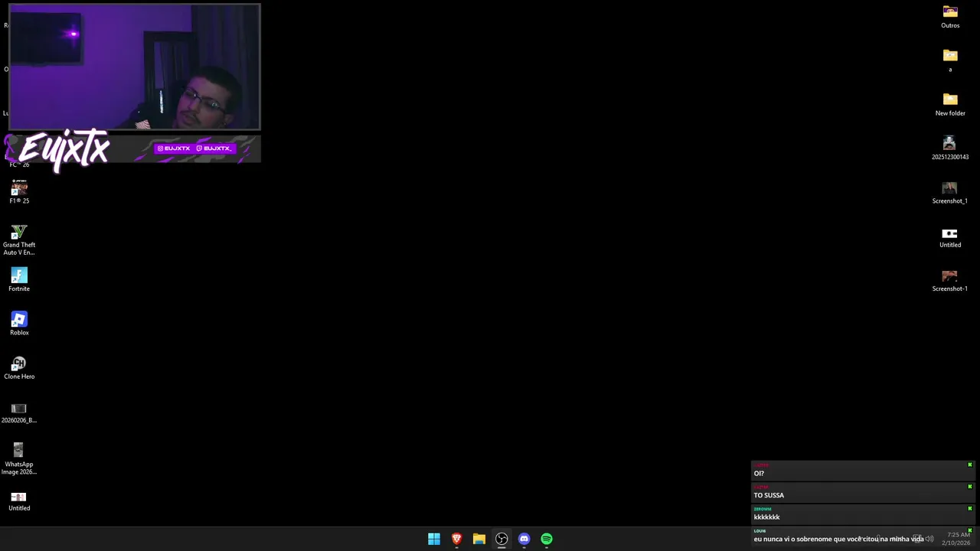Select the Screenshot-1 desktop file

pyautogui.click(x=950, y=280)
